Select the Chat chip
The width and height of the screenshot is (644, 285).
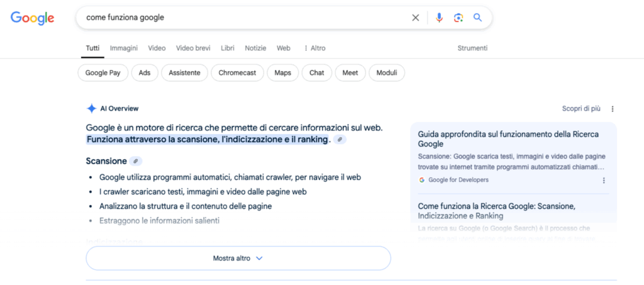pyautogui.click(x=317, y=73)
